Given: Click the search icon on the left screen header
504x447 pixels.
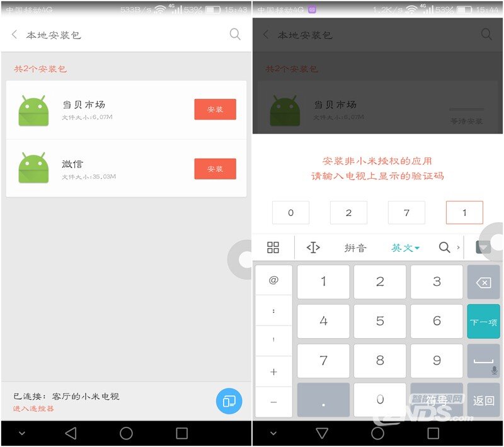Looking at the screenshot, I should pyautogui.click(x=235, y=35).
